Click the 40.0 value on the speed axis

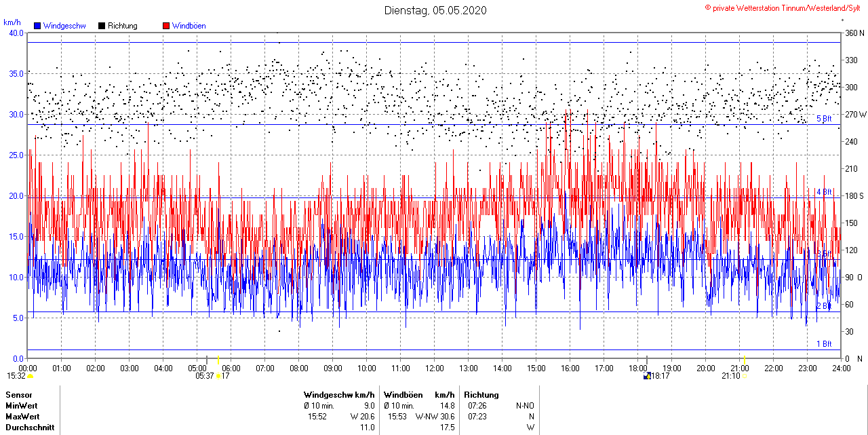[x=16, y=33]
